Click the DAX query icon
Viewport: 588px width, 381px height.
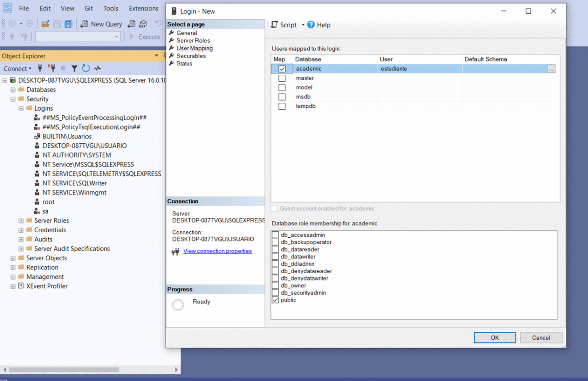143,24
